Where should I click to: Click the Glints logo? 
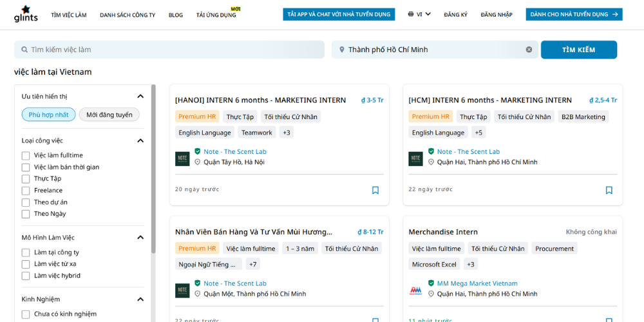26,14
